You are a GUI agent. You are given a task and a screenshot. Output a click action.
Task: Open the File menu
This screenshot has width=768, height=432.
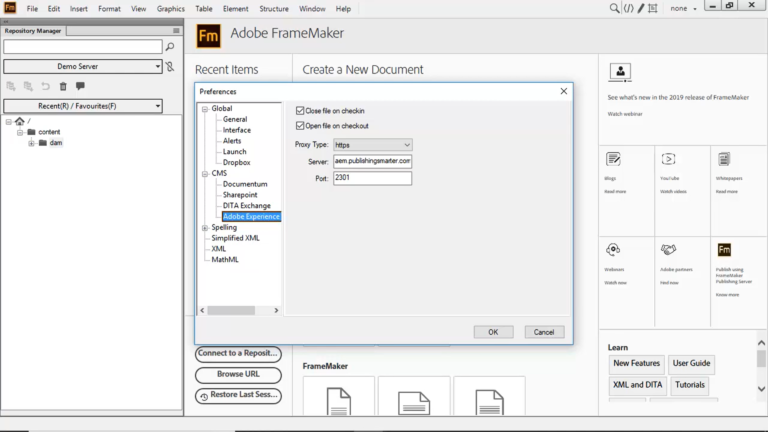32,9
